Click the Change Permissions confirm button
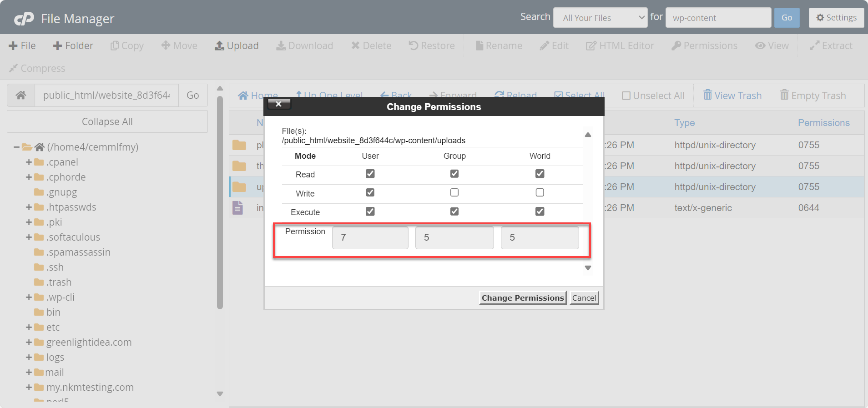The height and width of the screenshot is (408, 868). (522, 298)
